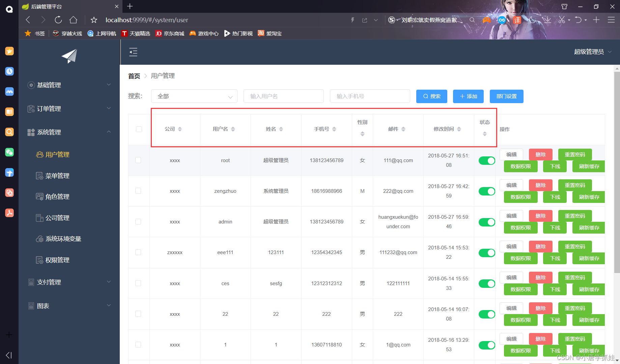The image size is (620, 364).
Task: Open the browser home page icon
Action: (73, 20)
